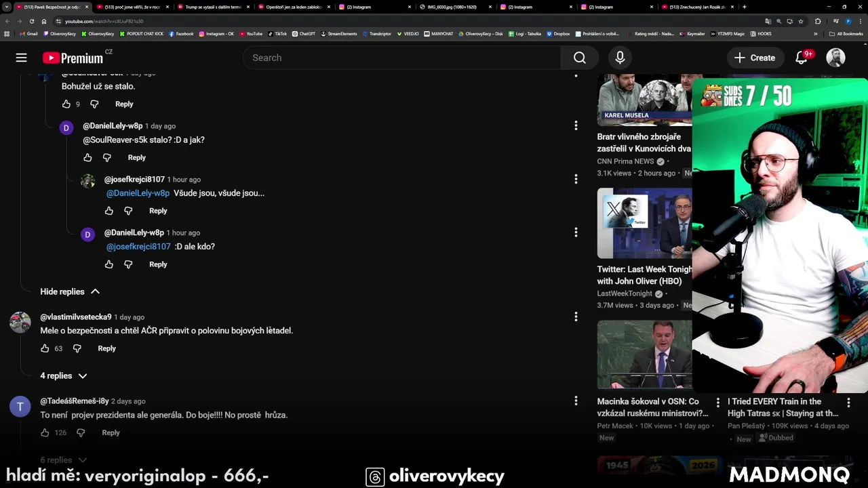Dislike vlastimilvsetecka9's comment
The image size is (868, 488).
click(x=77, y=348)
